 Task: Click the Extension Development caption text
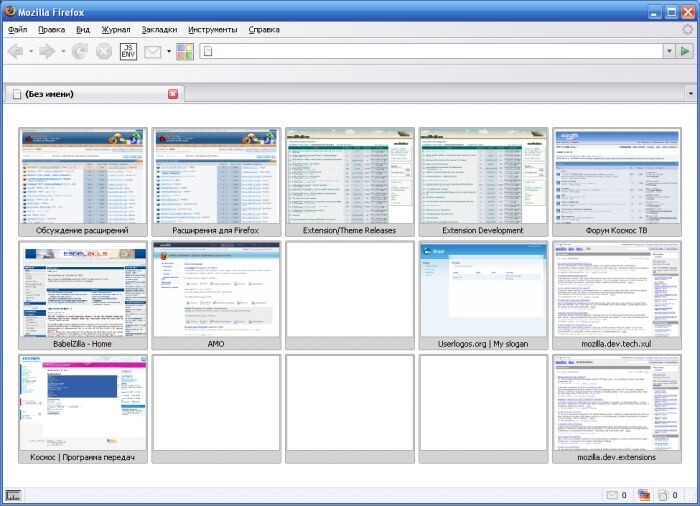tap(483, 230)
